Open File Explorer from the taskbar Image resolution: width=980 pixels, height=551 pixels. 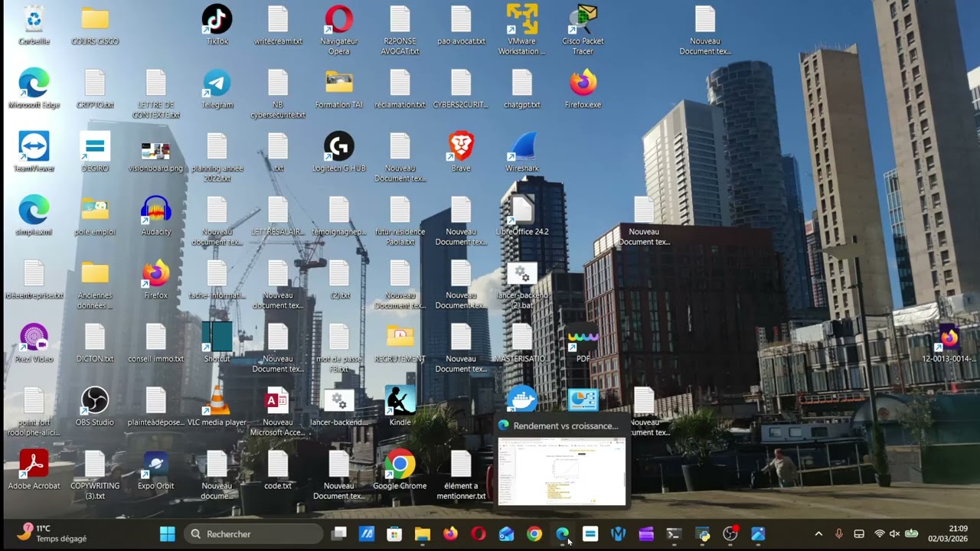(423, 534)
